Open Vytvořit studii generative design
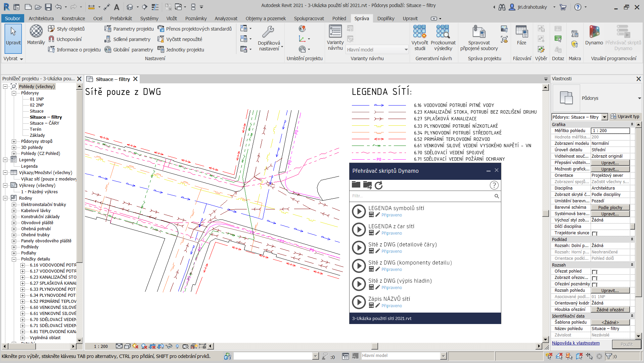 pos(420,38)
